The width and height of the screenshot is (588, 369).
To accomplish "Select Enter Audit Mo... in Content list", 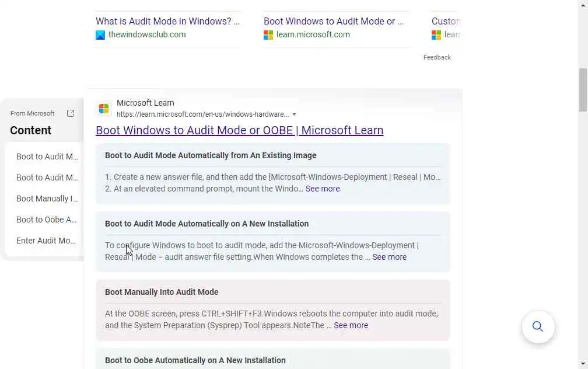I will click(x=45, y=241).
